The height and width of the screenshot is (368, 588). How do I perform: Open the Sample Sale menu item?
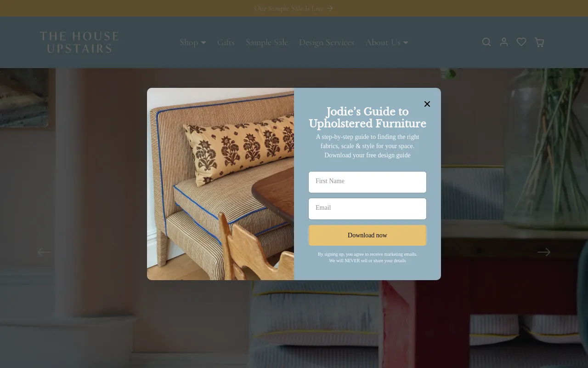point(267,42)
